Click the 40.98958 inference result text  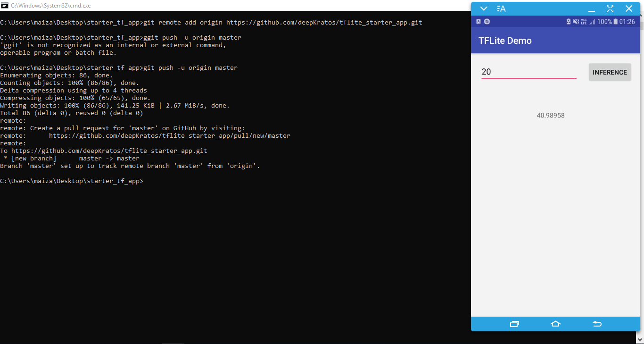tap(551, 116)
